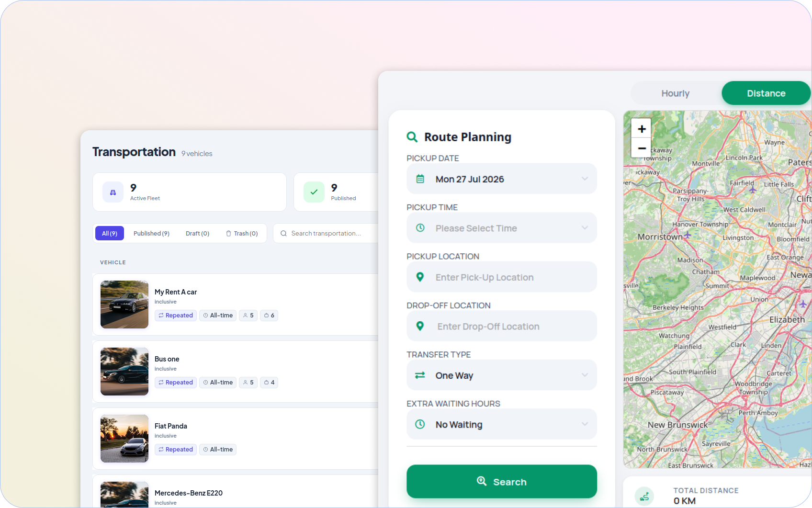812x508 pixels.
Task: Open the Extra Waiting Hours dropdown
Action: [x=502, y=424]
